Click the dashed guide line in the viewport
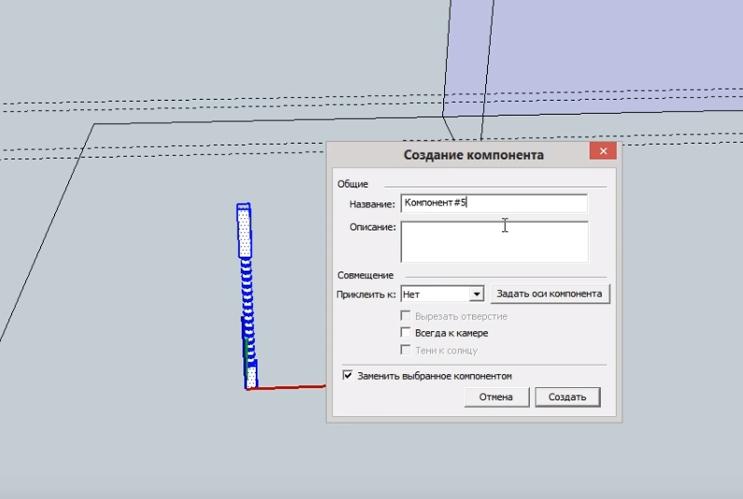The height and width of the screenshot is (499, 743). pos(200,105)
